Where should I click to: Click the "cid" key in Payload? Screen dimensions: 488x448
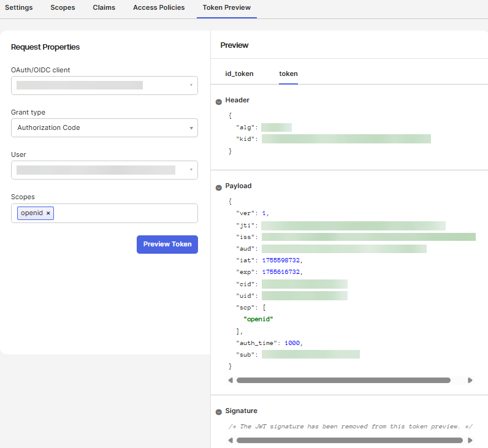click(x=245, y=284)
